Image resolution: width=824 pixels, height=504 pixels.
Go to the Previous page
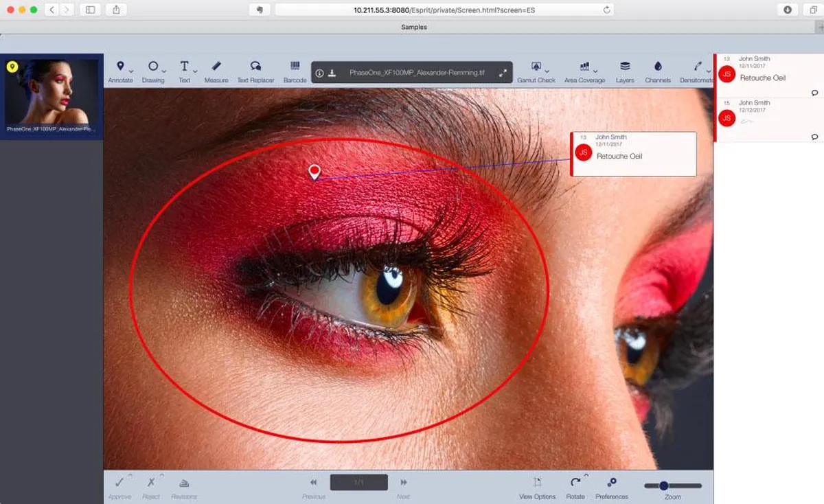coord(314,483)
